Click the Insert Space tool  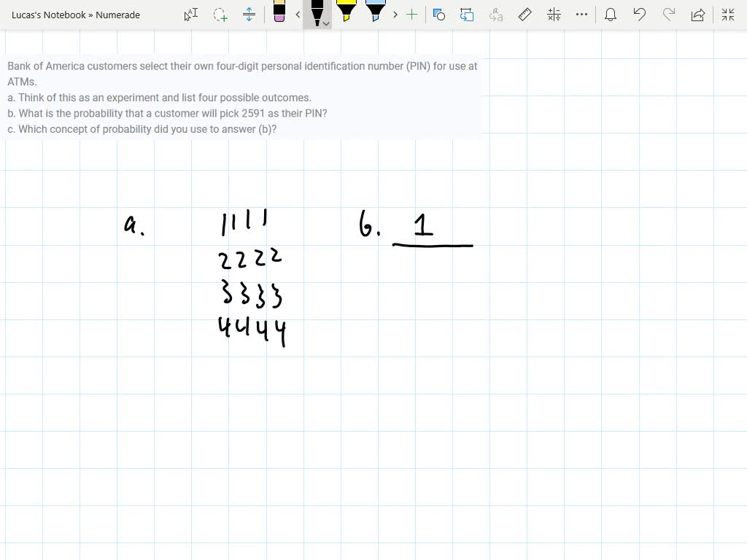pyautogui.click(x=249, y=15)
